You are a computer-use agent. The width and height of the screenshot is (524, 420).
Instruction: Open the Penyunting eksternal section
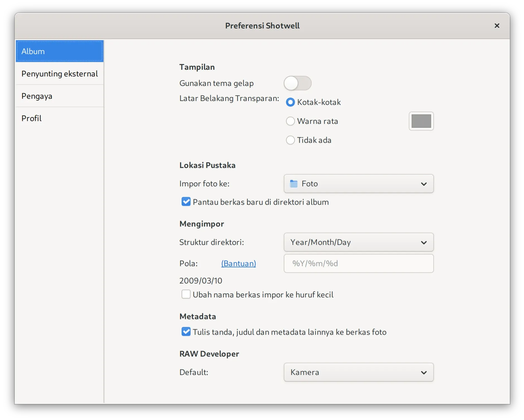pyautogui.click(x=59, y=74)
